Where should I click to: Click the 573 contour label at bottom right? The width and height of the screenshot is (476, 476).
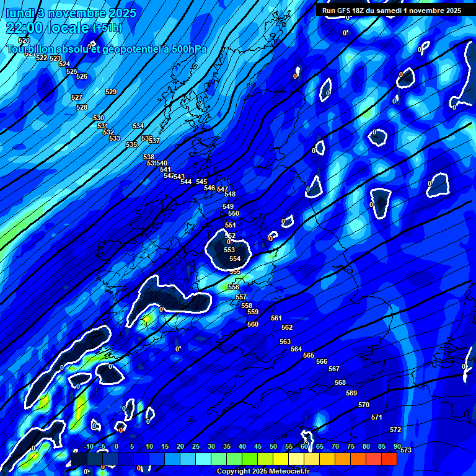406,450
